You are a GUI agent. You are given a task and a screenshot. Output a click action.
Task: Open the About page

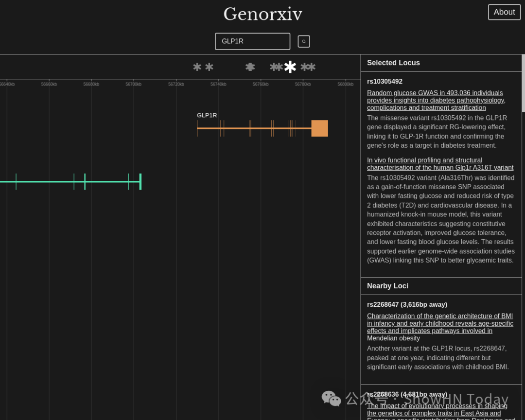[x=504, y=12]
